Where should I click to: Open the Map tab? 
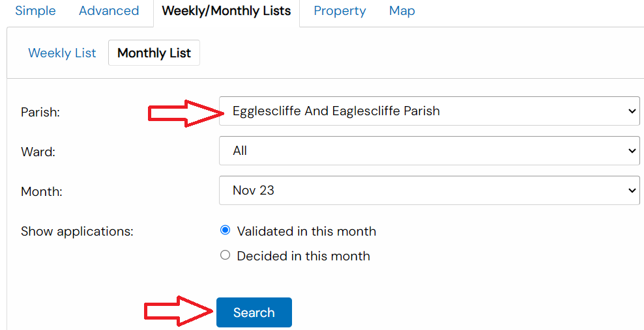coord(402,11)
